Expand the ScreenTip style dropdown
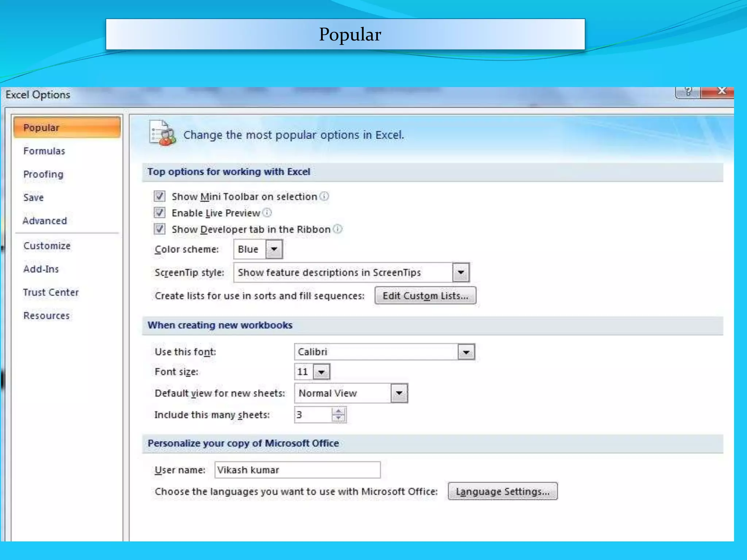 click(461, 272)
